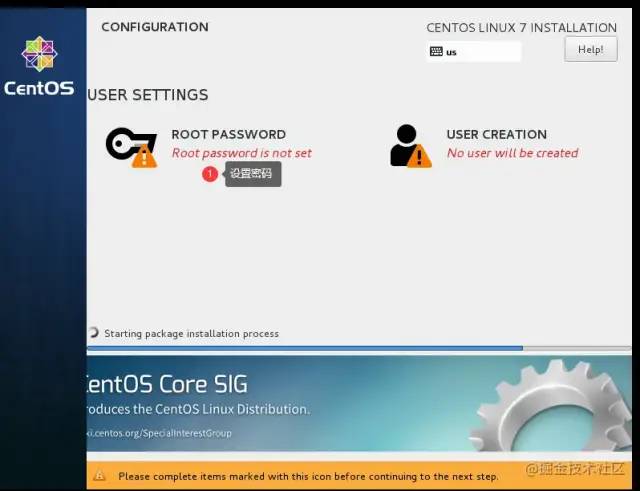Click the root password key icon

(131, 147)
